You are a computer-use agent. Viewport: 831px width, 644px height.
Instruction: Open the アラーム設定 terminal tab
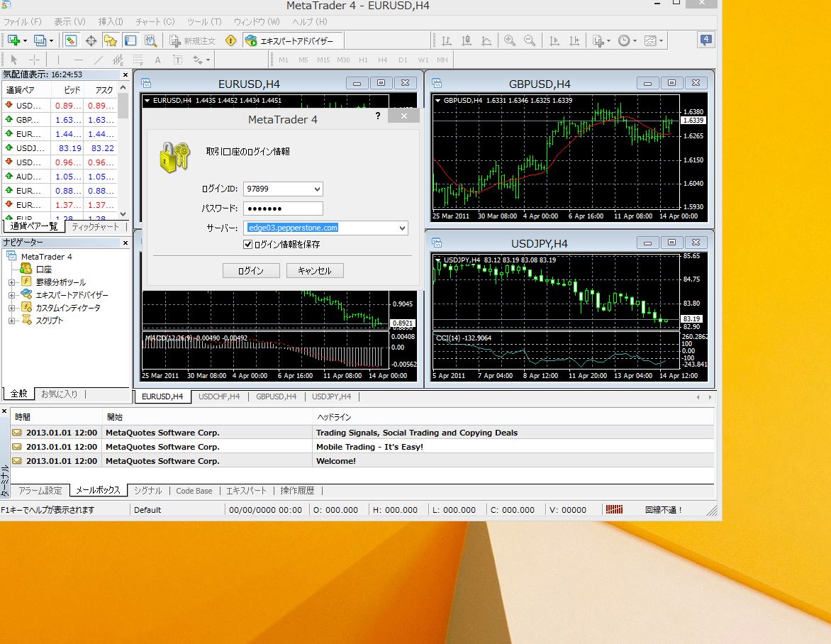(x=40, y=491)
